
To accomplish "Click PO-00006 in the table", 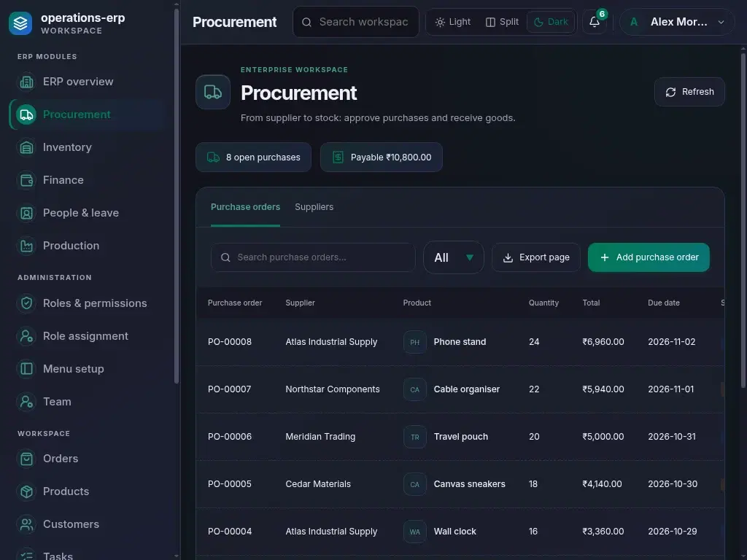I will pos(230,437).
